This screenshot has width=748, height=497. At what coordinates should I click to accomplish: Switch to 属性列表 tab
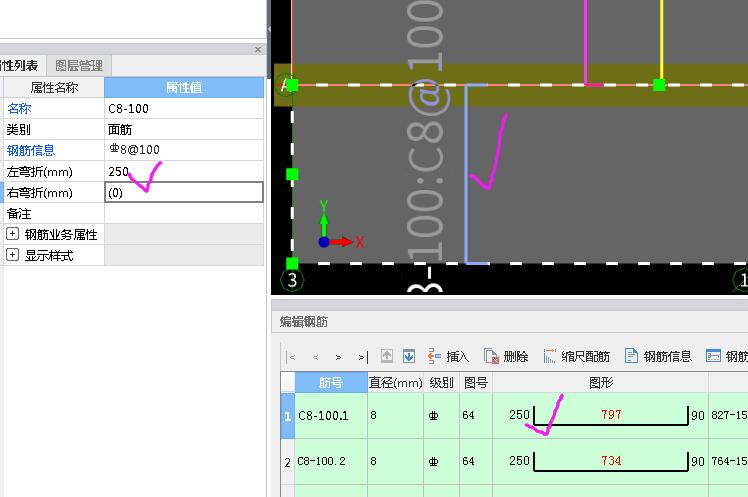(x=22, y=65)
